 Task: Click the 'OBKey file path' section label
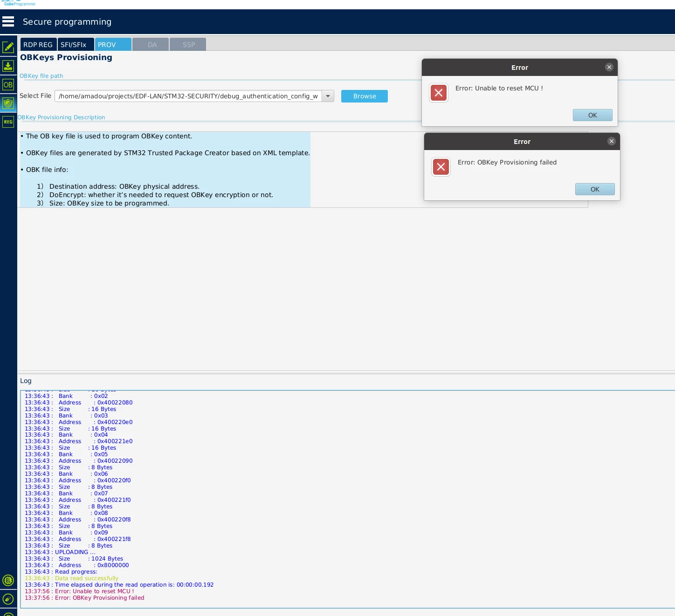click(x=41, y=76)
